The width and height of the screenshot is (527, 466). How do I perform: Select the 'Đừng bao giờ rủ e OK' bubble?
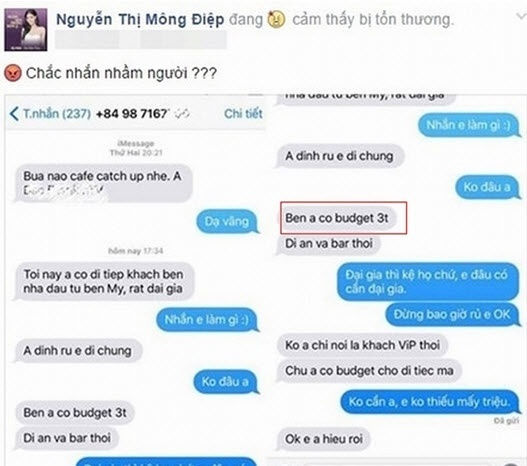click(452, 314)
